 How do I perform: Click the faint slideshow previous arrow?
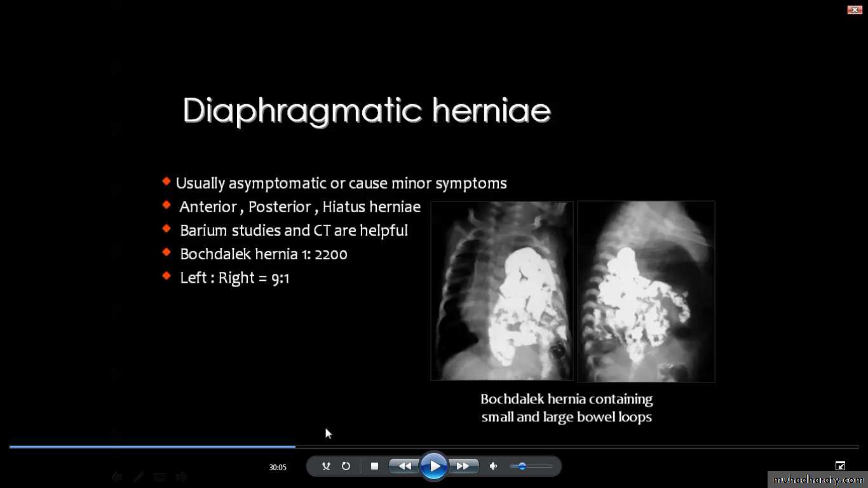(x=117, y=477)
